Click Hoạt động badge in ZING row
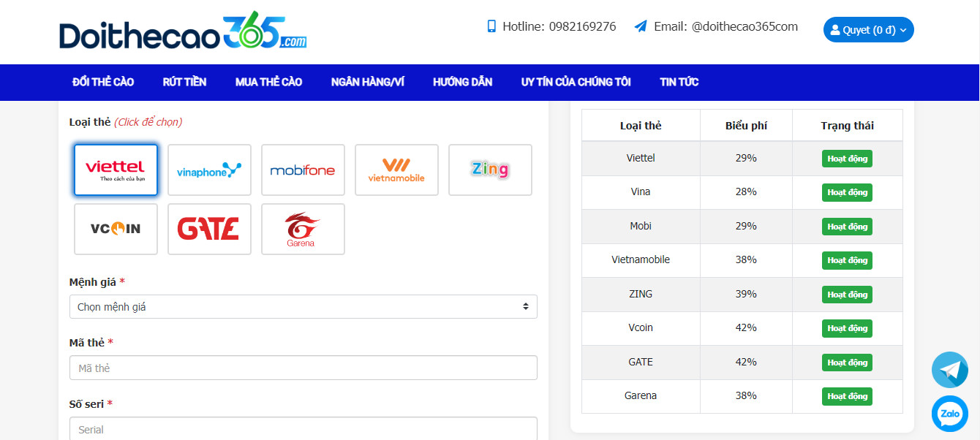980x440 pixels. tap(847, 295)
